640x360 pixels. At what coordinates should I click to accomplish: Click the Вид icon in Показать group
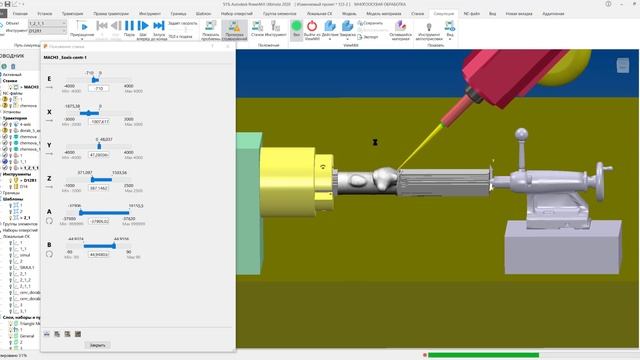click(450, 26)
